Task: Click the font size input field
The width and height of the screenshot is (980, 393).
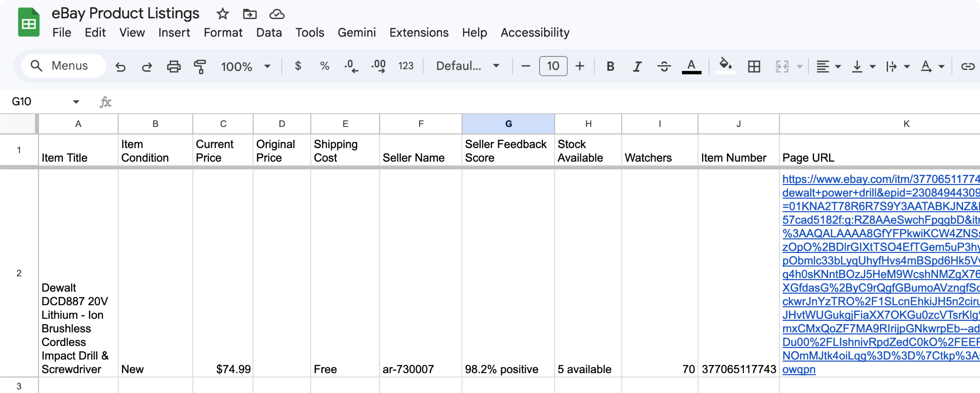Action: (553, 66)
